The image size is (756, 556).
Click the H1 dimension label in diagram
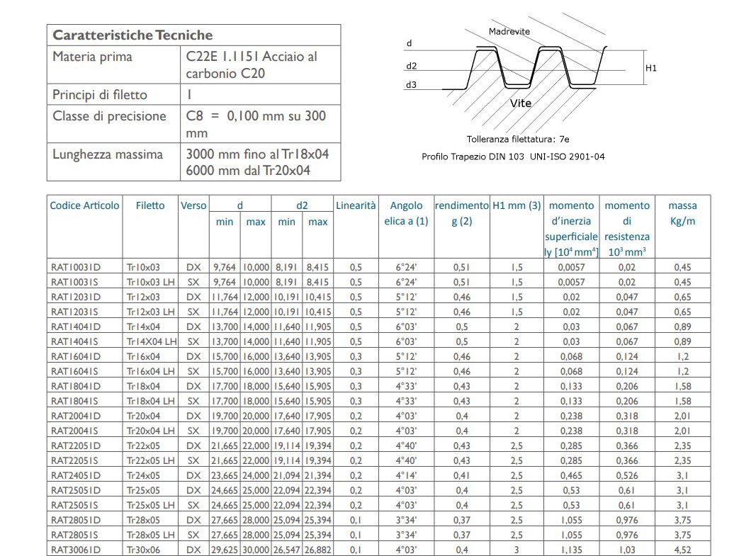click(651, 68)
